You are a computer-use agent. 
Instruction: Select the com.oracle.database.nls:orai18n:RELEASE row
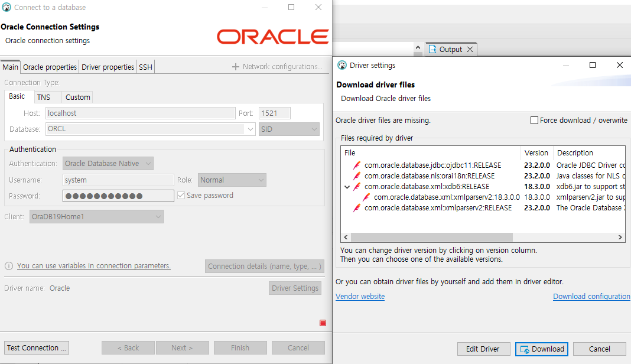tap(483, 176)
